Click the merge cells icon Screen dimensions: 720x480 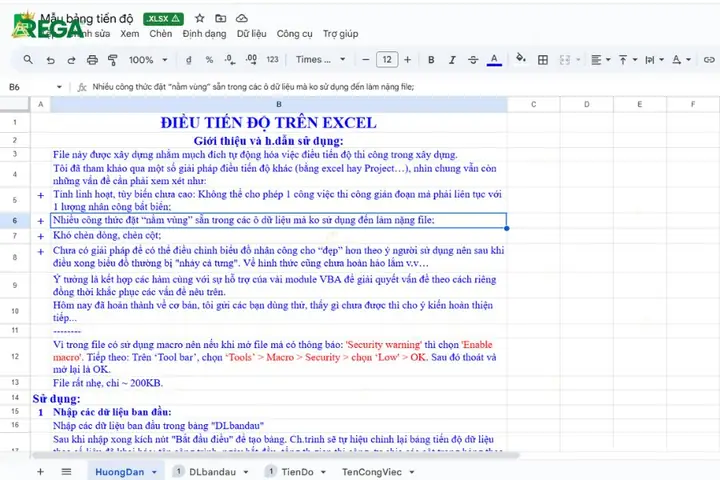click(x=565, y=60)
